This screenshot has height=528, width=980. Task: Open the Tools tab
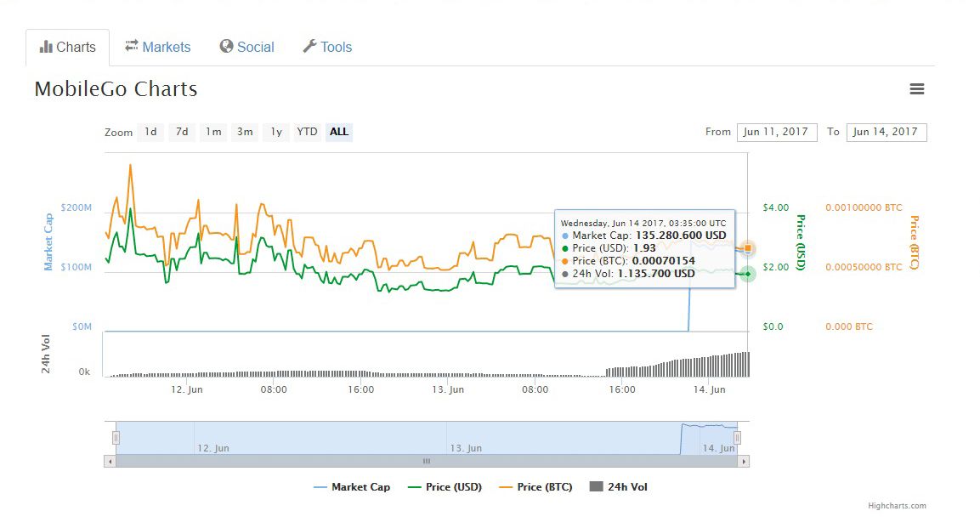click(327, 47)
